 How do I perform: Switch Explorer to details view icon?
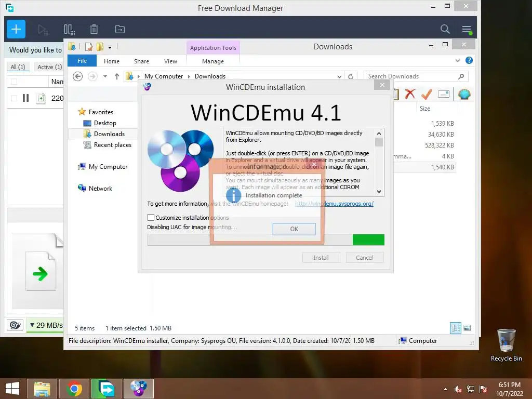click(456, 328)
